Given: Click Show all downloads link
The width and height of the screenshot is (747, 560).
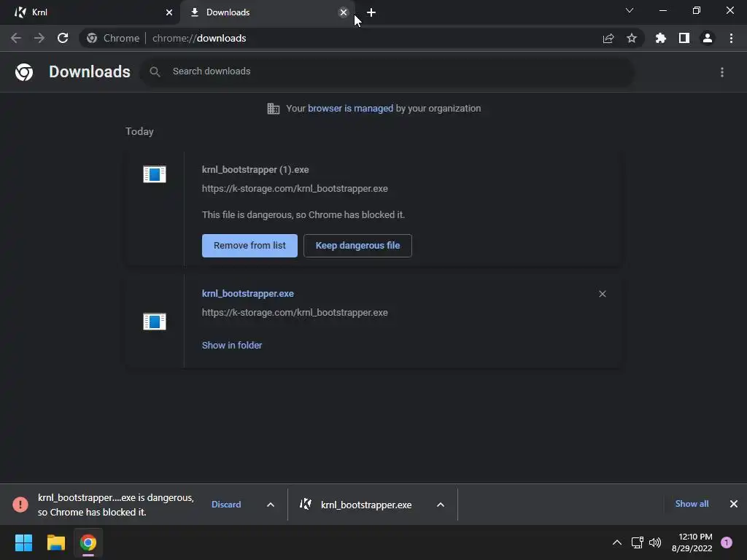Looking at the screenshot, I should pyautogui.click(x=692, y=504).
